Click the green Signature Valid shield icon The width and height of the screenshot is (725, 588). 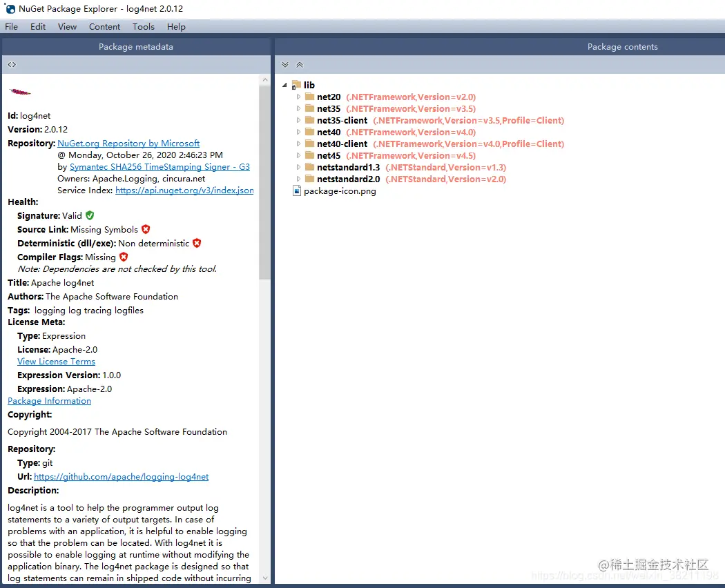point(90,215)
